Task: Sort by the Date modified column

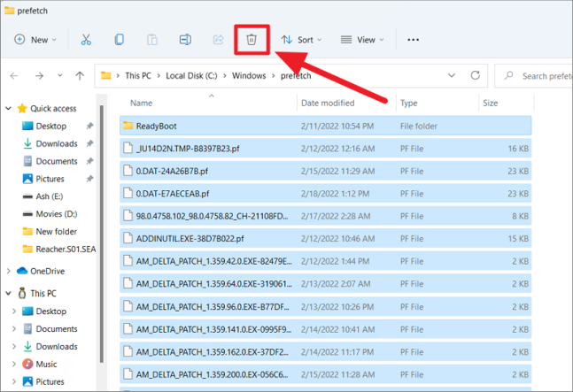Action: 328,104
